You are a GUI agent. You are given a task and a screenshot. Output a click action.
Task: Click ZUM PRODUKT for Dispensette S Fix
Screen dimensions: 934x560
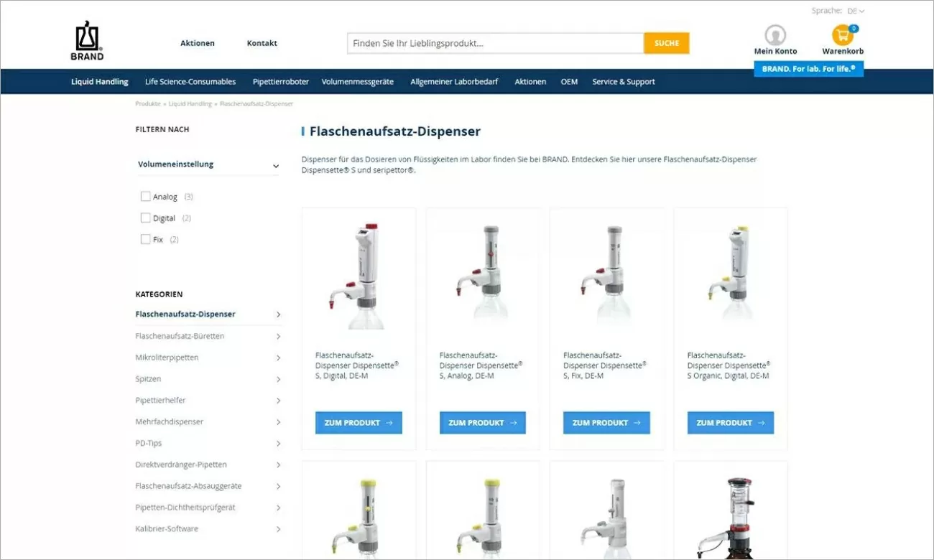coord(606,423)
